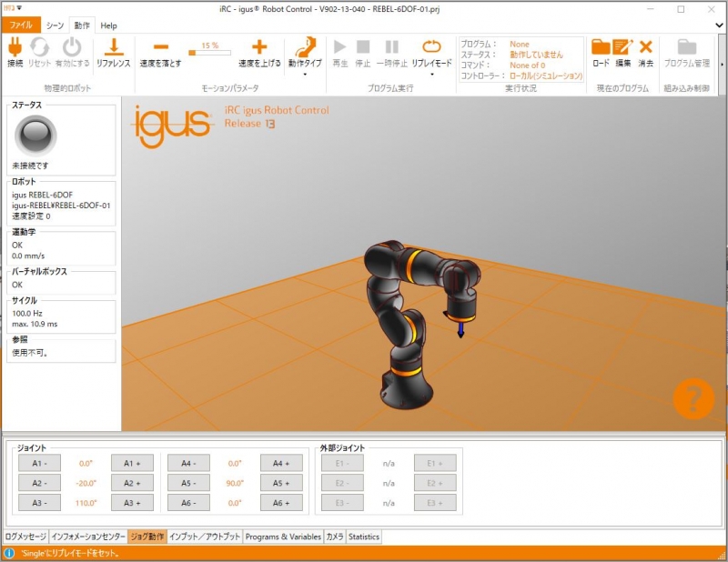Click the 動作していません status text
The height and width of the screenshot is (562, 728).
[536, 55]
